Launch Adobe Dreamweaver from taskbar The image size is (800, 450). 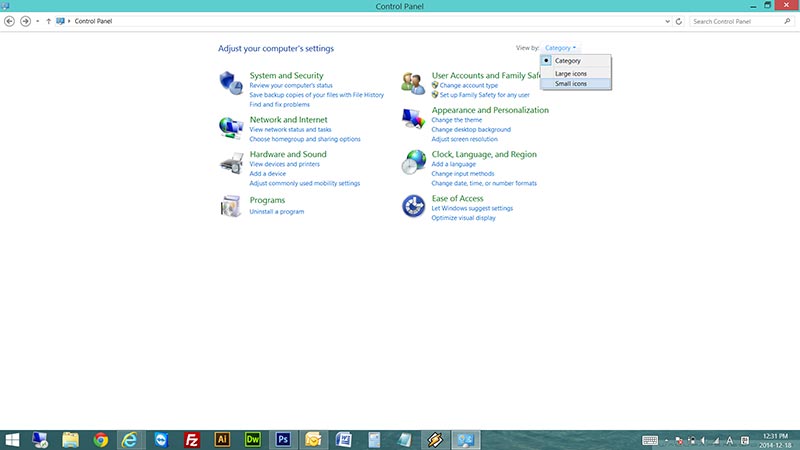point(253,439)
